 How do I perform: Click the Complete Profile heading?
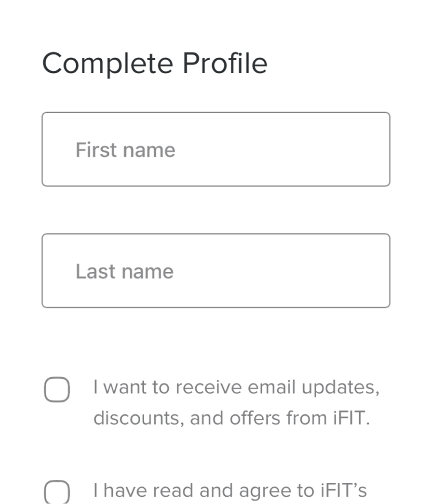[154, 64]
